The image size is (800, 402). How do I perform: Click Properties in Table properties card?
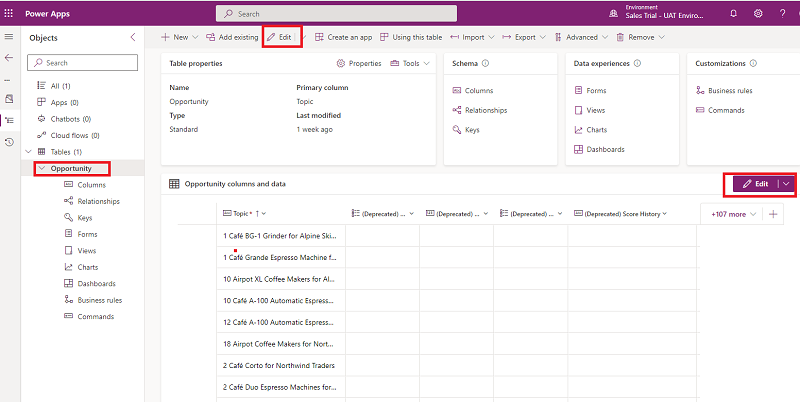359,63
